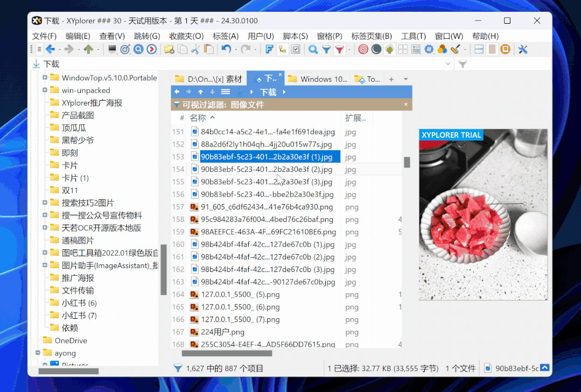The height and width of the screenshot is (392, 581).
Task: Switch to the Windows 10... tab
Action: 318,79
